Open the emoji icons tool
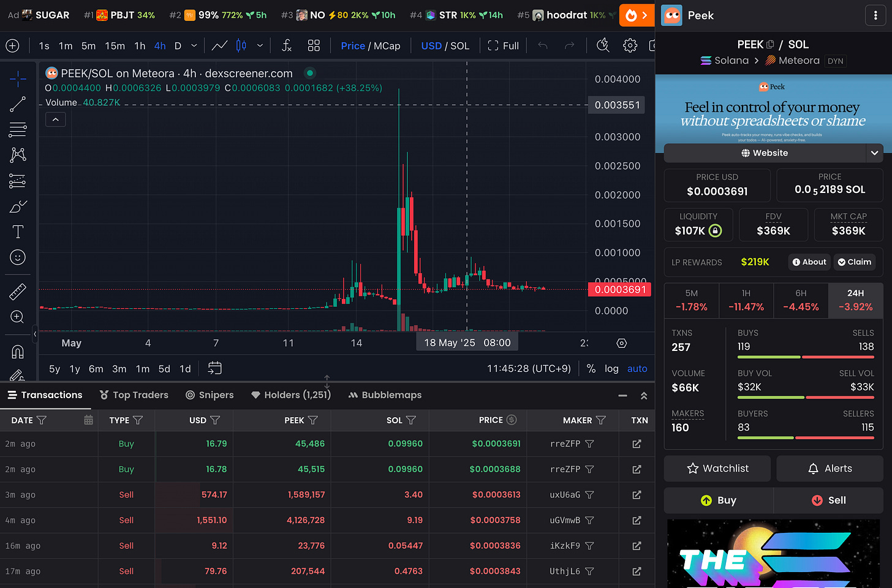This screenshot has height=588, width=892. 18,257
